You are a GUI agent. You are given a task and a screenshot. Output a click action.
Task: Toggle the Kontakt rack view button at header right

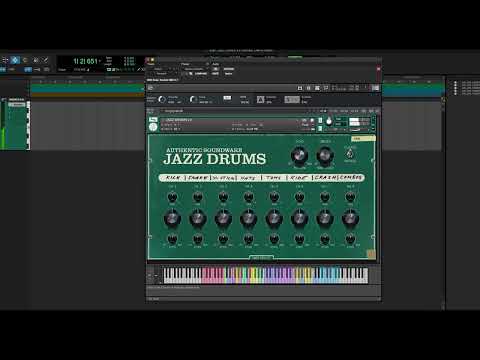point(375,88)
